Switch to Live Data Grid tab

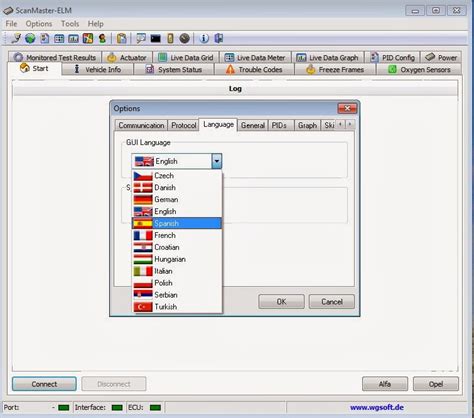(186, 57)
